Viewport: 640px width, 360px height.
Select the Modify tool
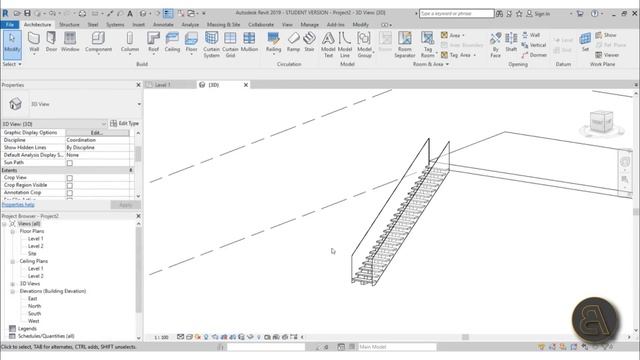(12, 44)
